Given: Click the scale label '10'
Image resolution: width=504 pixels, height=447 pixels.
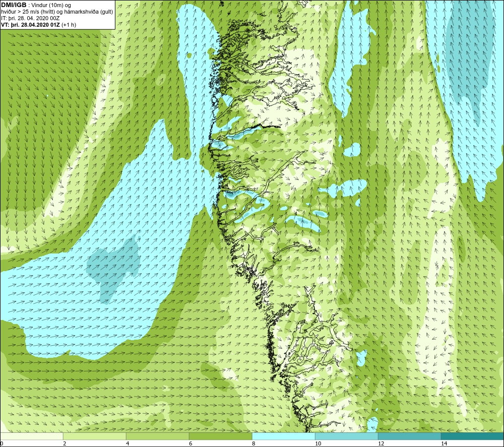Looking at the screenshot, I should [x=318, y=443].
